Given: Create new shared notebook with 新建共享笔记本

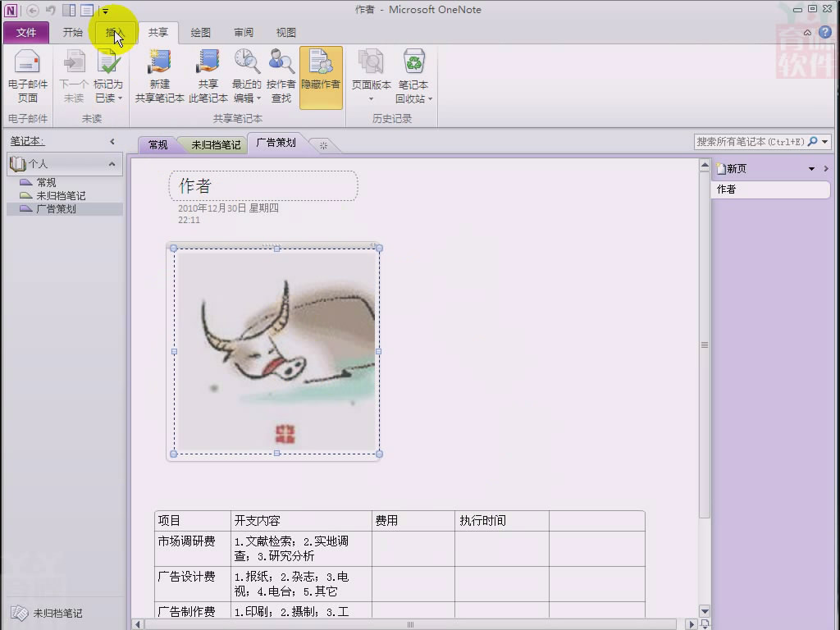Looking at the screenshot, I should click(x=160, y=76).
